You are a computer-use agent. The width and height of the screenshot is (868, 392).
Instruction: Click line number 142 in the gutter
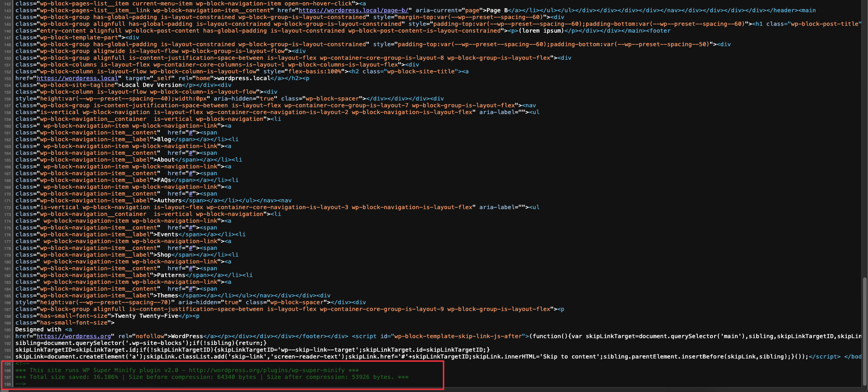(7, 4)
